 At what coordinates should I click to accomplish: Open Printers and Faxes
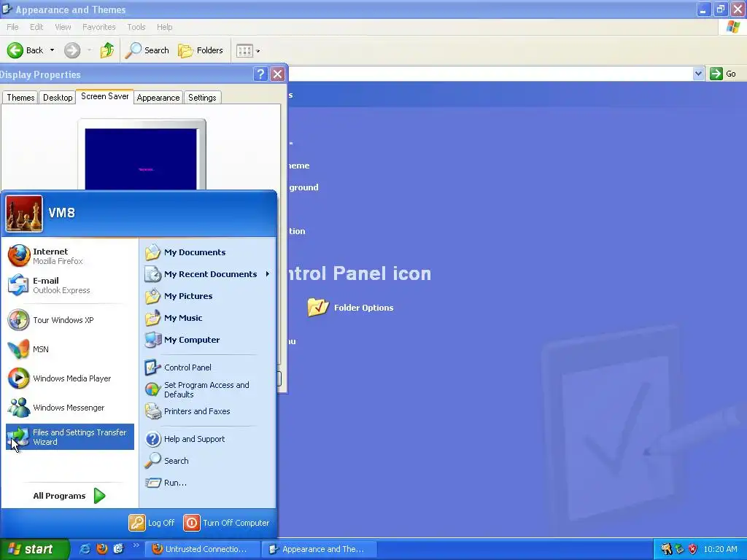pyautogui.click(x=208, y=411)
